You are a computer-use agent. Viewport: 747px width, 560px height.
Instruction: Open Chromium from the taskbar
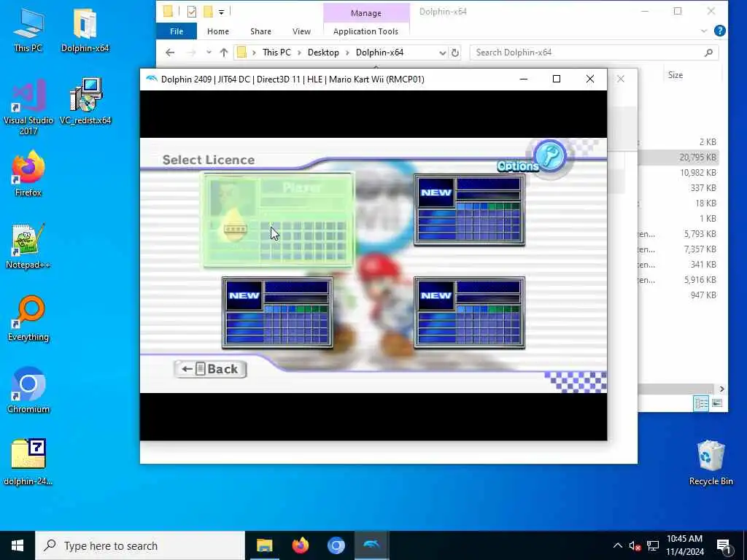pos(336,545)
